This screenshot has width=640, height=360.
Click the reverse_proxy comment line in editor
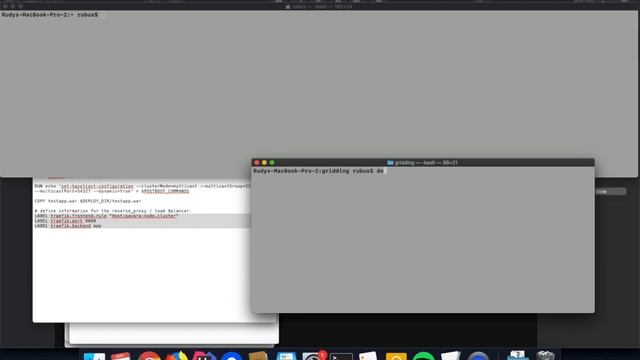112,211
